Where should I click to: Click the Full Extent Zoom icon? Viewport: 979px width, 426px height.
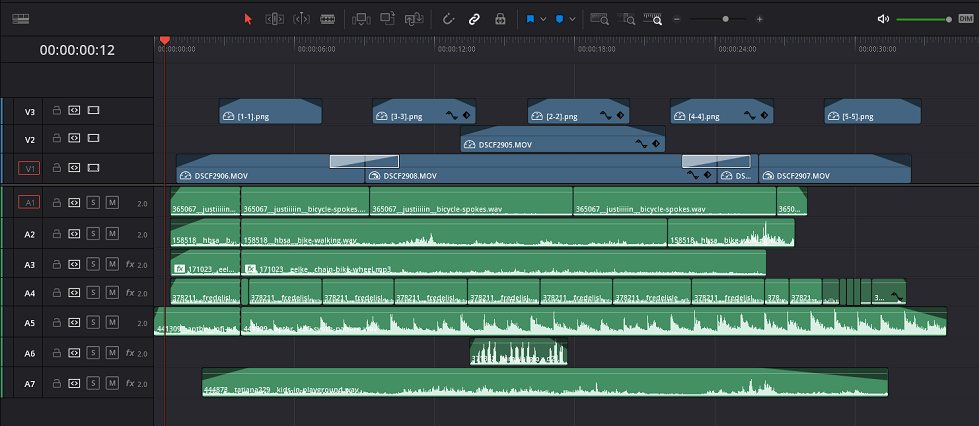click(599, 19)
